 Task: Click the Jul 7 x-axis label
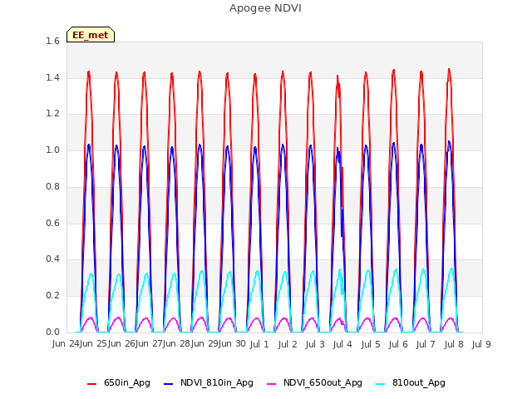(426, 345)
